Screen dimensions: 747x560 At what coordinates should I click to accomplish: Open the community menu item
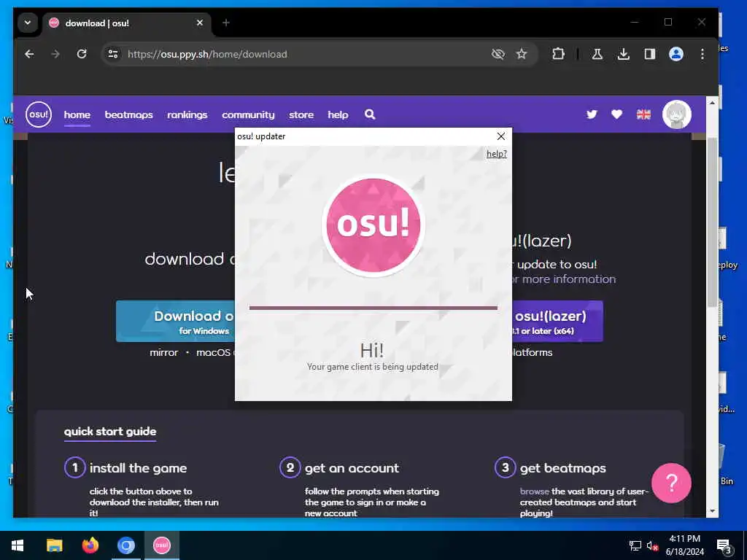tap(248, 114)
